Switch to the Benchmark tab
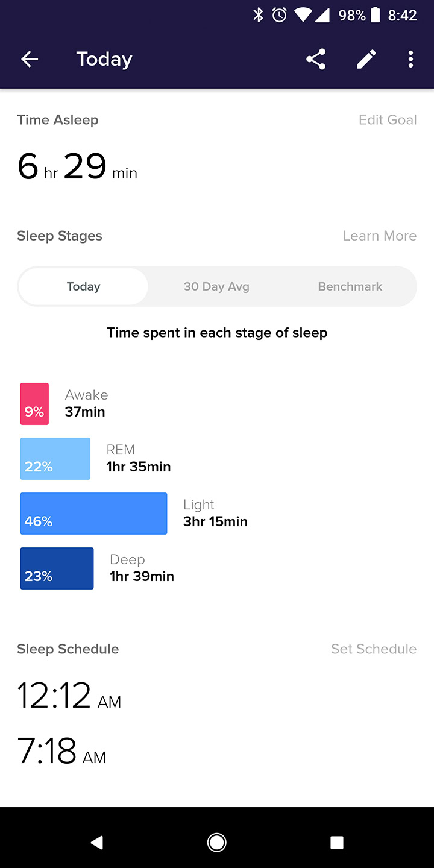 (350, 286)
